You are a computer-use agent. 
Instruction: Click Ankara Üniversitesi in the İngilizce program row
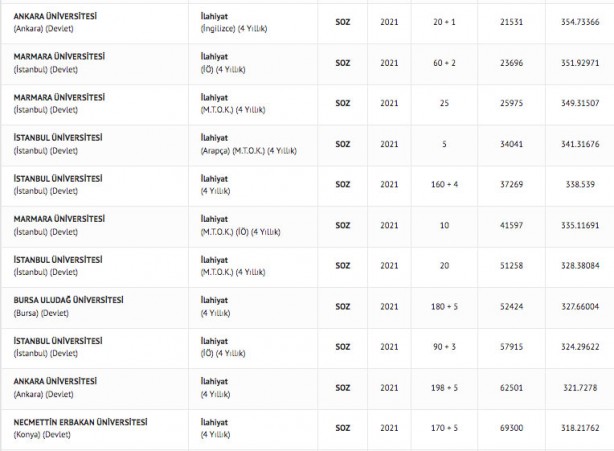(56, 15)
